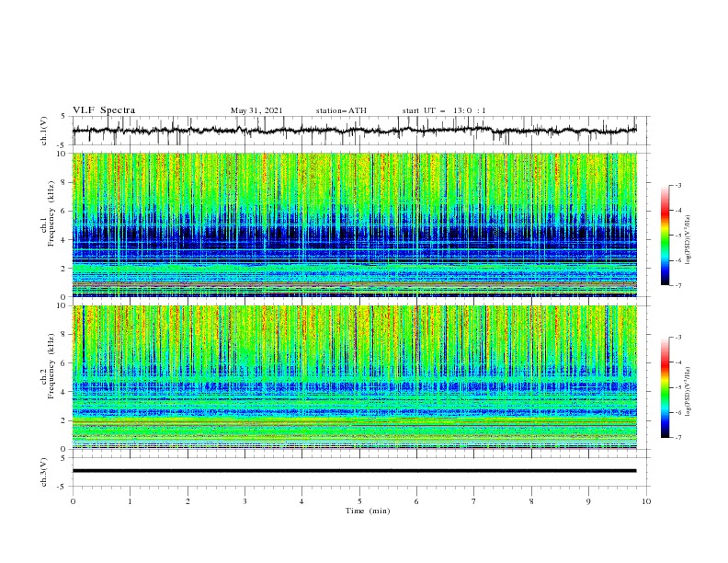The width and height of the screenshot is (728, 563).
Task: Click time axis tick label '8'
Action: click(x=531, y=501)
